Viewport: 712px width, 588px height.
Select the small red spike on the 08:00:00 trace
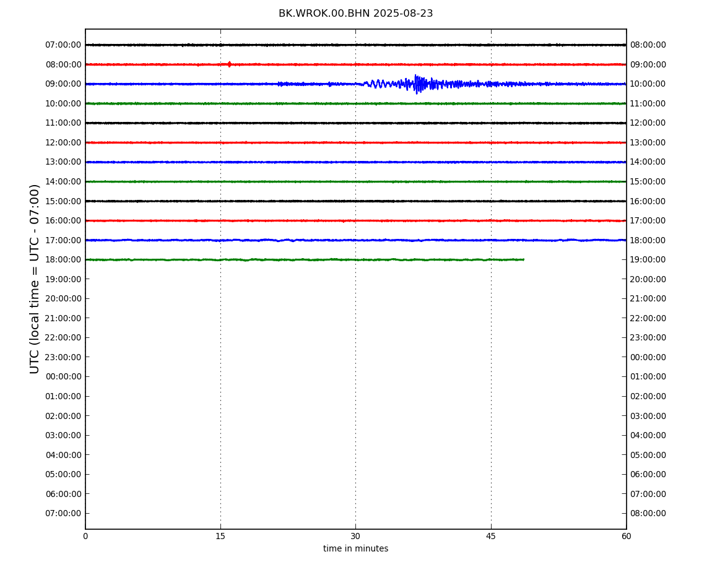[x=229, y=64]
